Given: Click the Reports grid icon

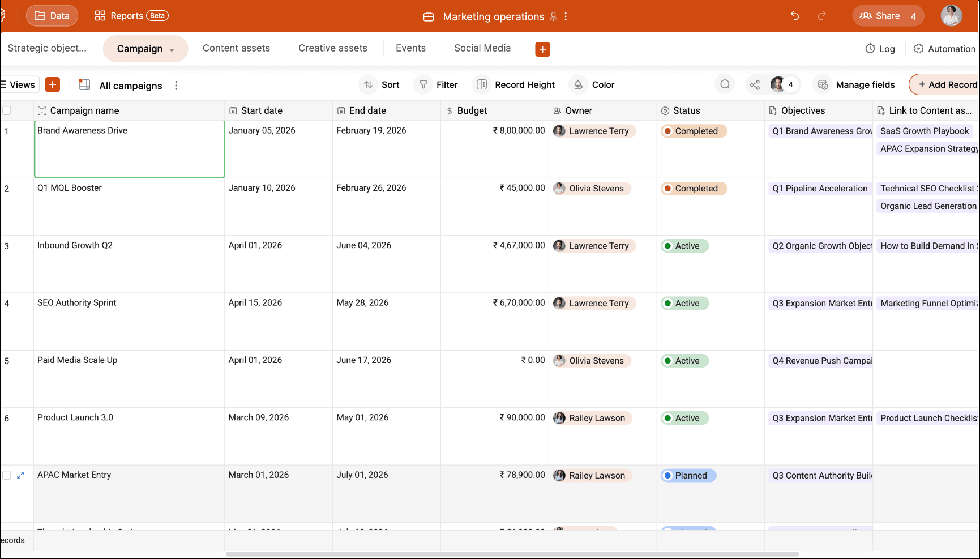Looking at the screenshot, I should [x=100, y=16].
